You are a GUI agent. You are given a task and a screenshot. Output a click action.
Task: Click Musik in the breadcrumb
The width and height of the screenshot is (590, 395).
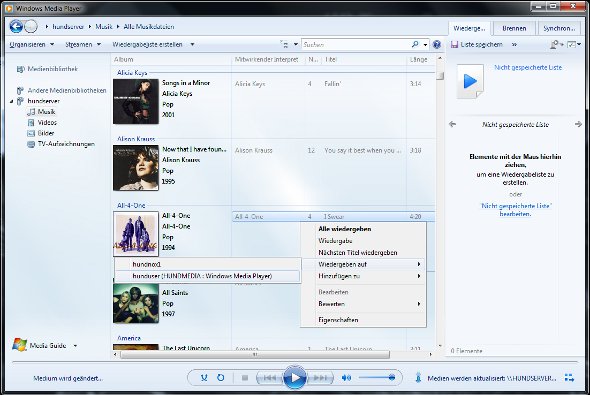point(104,27)
